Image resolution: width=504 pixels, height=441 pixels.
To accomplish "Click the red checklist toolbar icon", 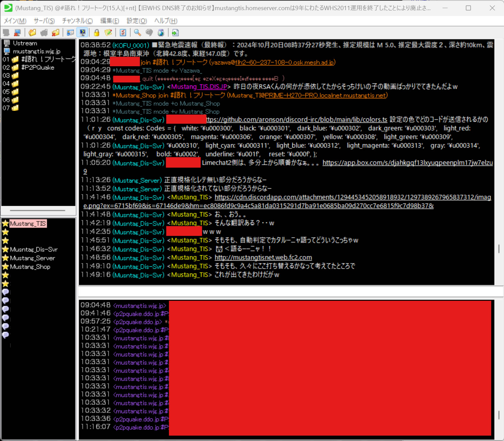I will coord(123,32).
